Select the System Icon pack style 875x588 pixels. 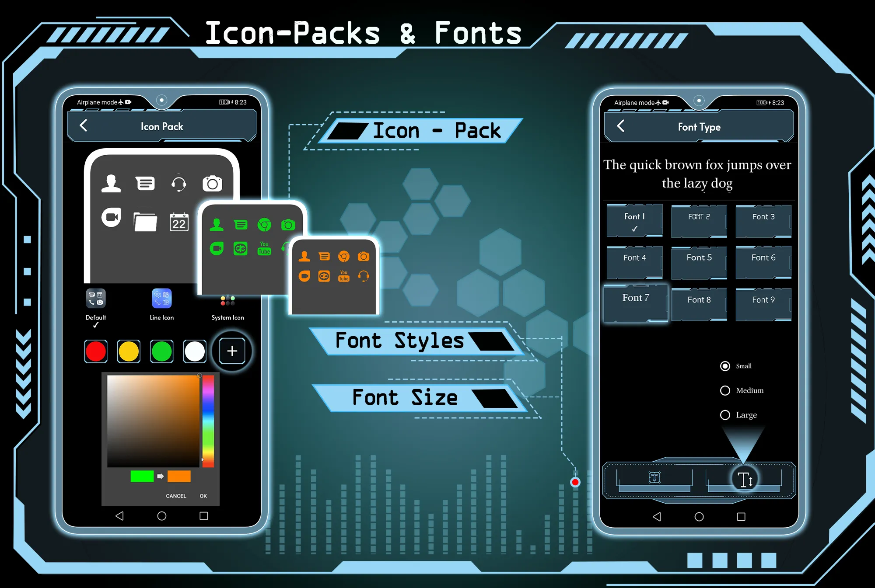(227, 304)
